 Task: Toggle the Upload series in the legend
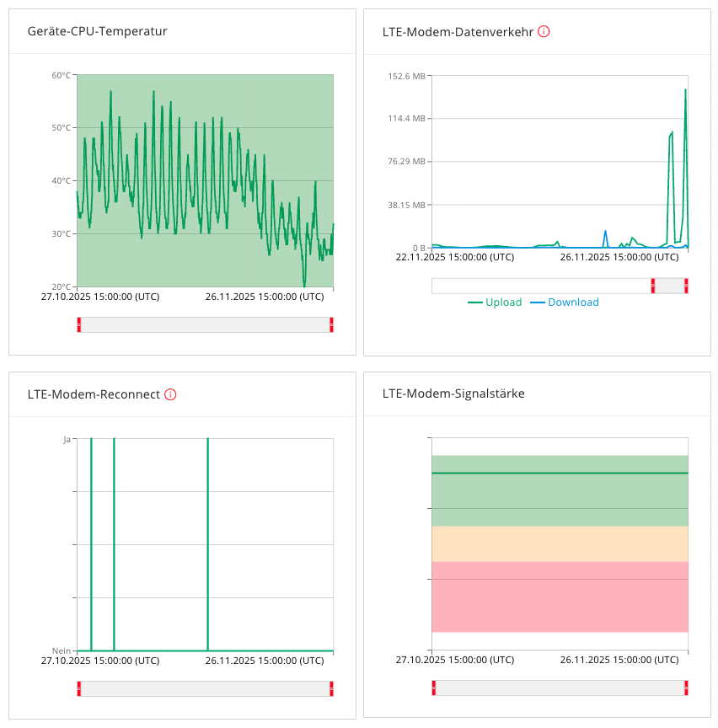click(495, 302)
